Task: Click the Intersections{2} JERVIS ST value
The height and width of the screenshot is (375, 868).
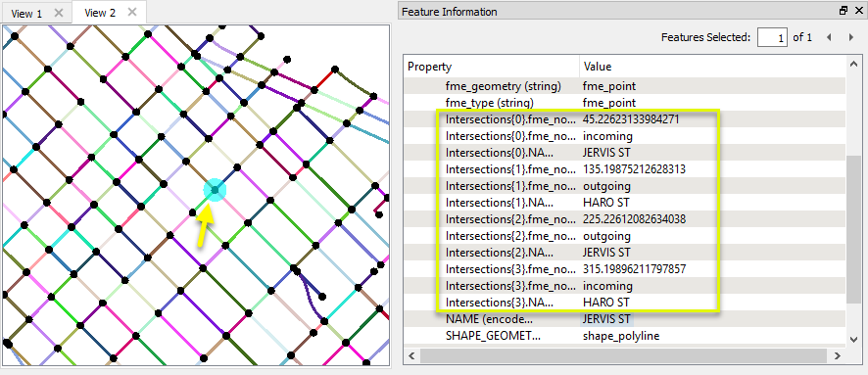Action: click(606, 253)
